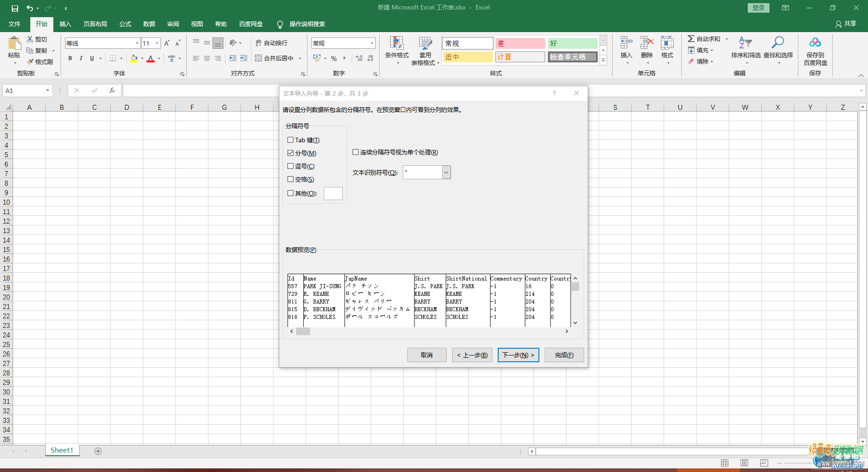Enable the Tab 键 delimiter checkbox
868x472 pixels.
(x=291, y=140)
